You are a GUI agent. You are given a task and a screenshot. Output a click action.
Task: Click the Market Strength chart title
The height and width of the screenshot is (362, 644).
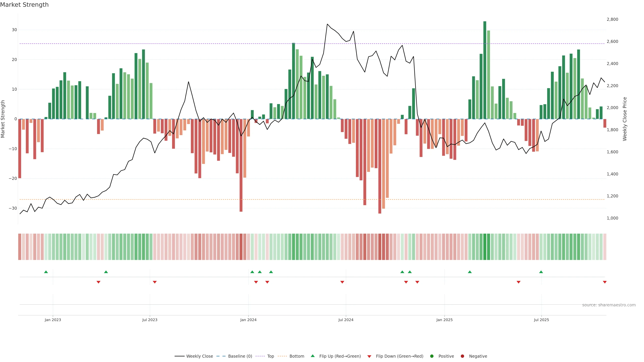click(24, 5)
